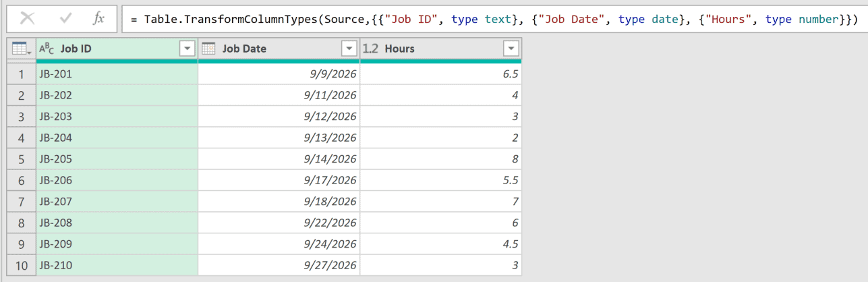The width and height of the screenshot is (868, 282).
Task: Select row number 1
Action: click(x=22, y=74)
